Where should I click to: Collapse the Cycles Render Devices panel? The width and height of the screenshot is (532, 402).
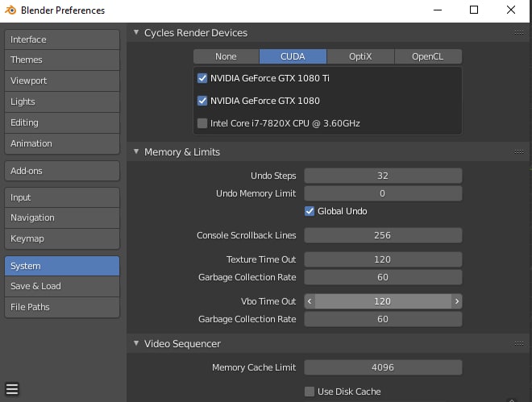135,33
